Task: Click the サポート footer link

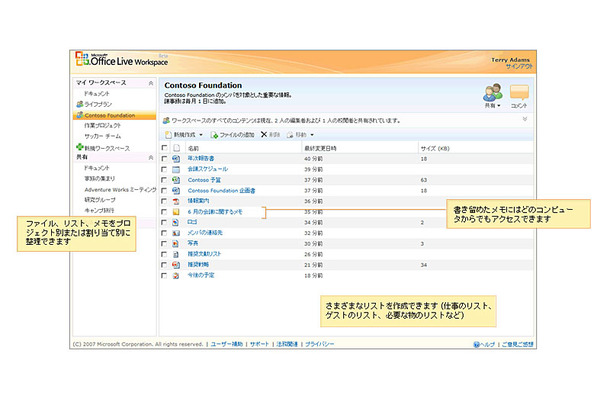Action: [x=259, y=344]
